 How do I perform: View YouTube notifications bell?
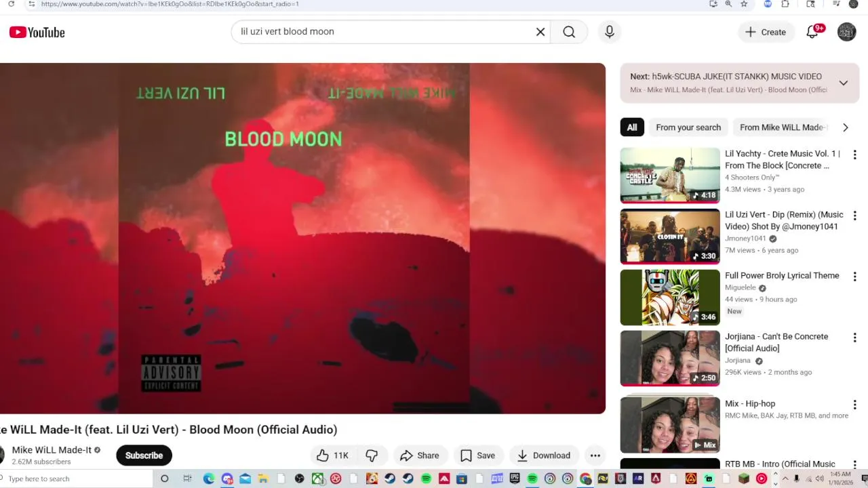click(812, 32)
